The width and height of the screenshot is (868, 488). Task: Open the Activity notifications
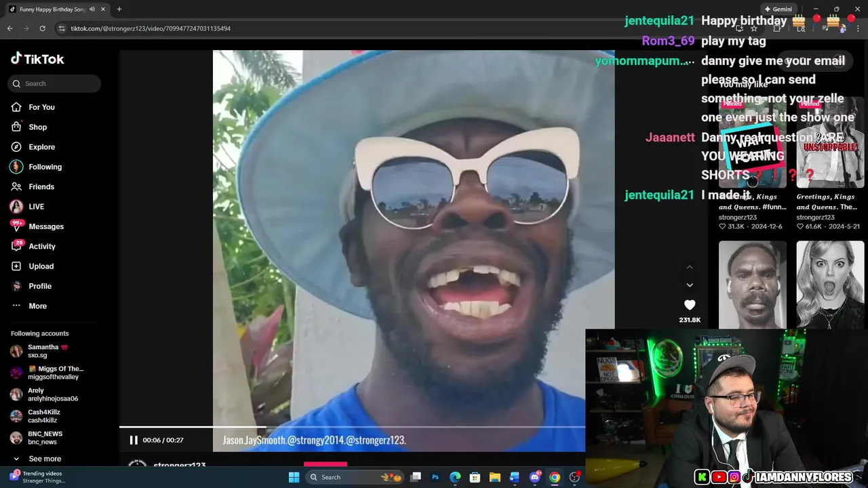[42, 246]
